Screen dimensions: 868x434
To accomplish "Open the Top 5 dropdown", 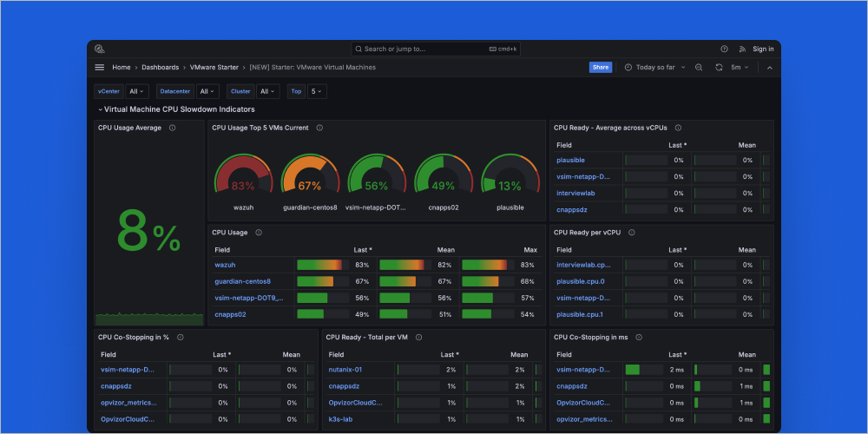I will click(x=317, y=91).
